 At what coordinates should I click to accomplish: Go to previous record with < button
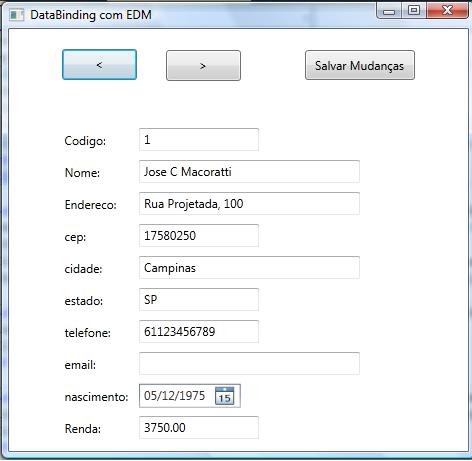click(99, 65)
